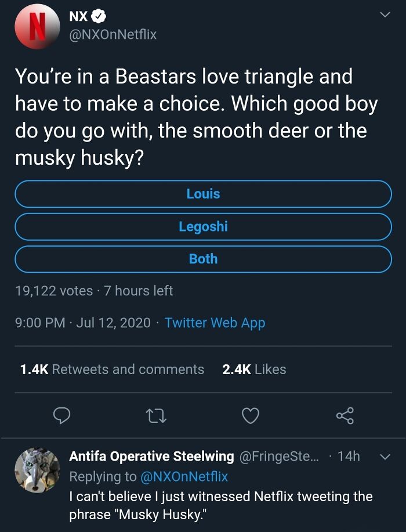Open the share icon menu

pyautogui.click(x=345, y=415)
